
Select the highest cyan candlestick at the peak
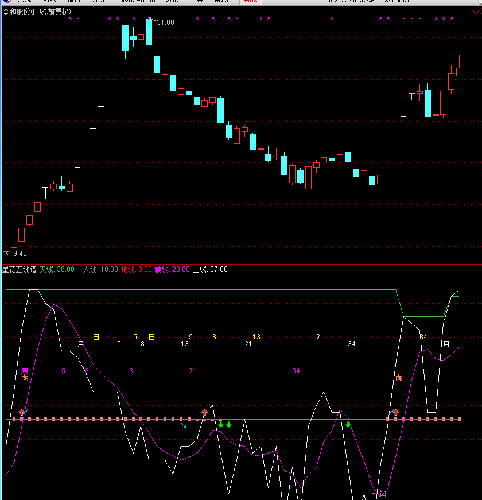pyautogui.click(x=149, y=32)
